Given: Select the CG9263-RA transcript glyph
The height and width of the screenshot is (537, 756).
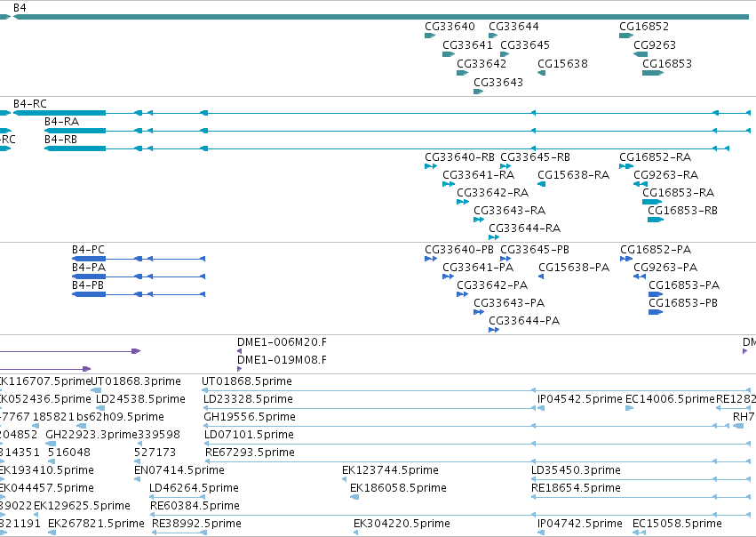Looking at the screenshot, I should (641, 184).
